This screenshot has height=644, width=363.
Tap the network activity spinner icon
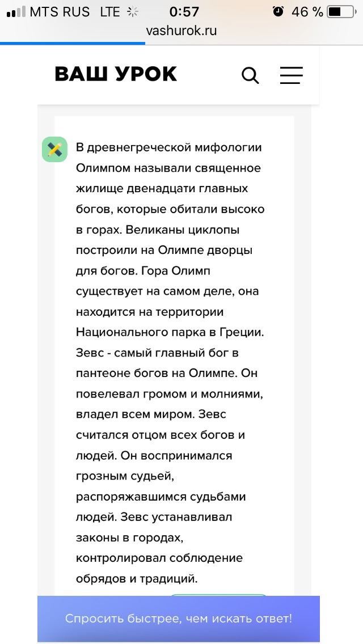point(132,12)
